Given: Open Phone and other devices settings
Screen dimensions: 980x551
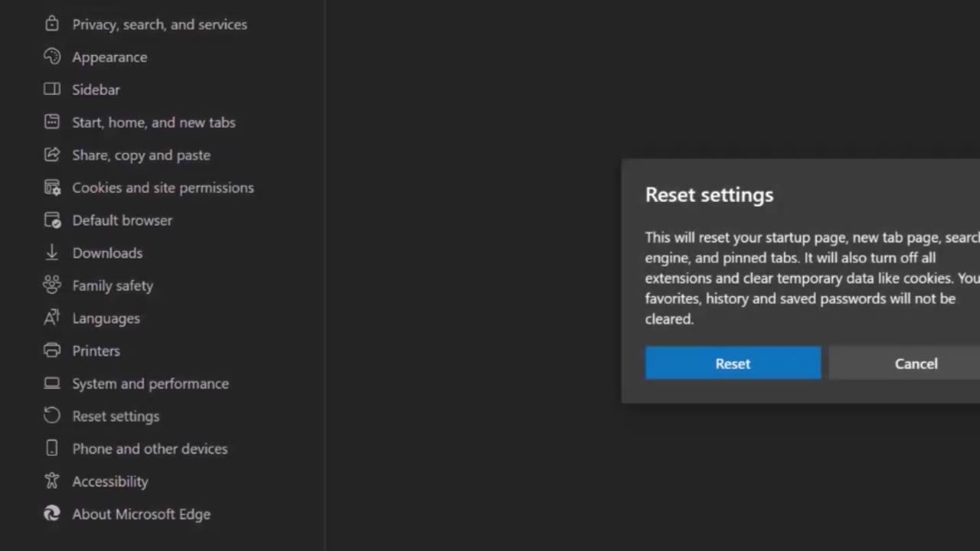Looking at the screenshot, I should click(149, 448).
